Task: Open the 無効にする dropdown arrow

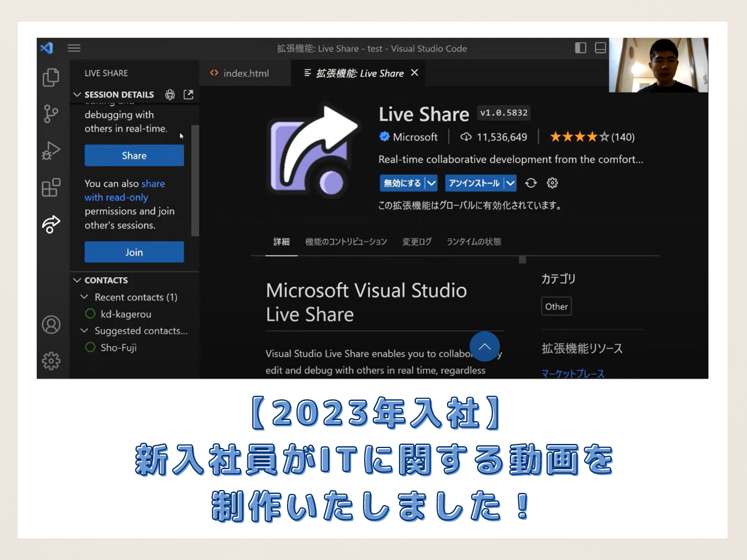Action: pos(431,183)
